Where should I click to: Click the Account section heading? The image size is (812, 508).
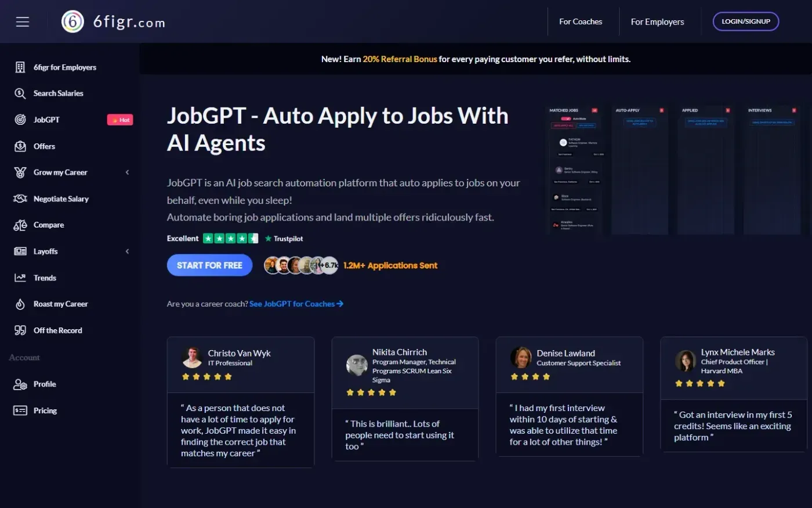pyautogui.click(x=24, y=358)
